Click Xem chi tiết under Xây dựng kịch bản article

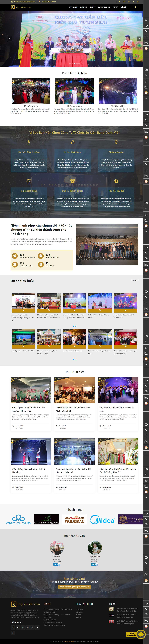pos(107,426)
